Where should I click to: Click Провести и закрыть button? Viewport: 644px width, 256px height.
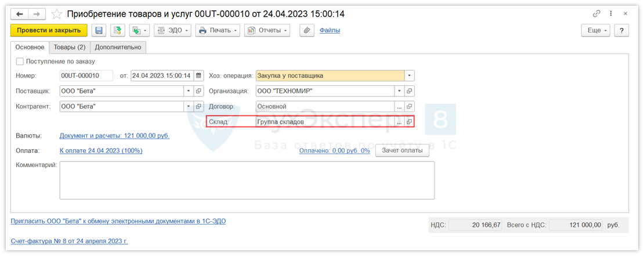click(49, 30)
